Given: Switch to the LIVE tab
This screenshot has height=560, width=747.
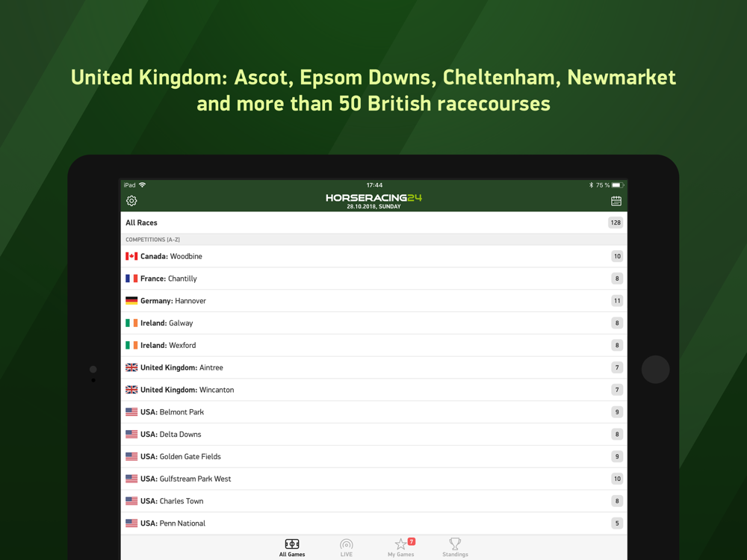Looking at the screenshot, I should pyautogui.click(x=347, y=547).
